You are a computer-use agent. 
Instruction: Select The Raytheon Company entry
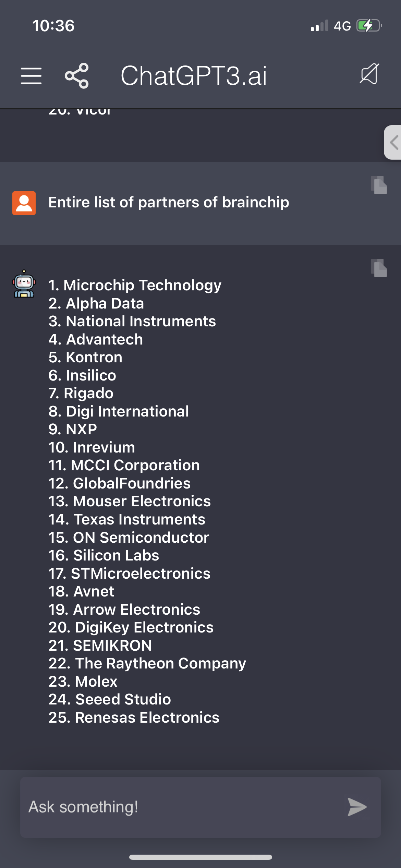pos(147,663)
